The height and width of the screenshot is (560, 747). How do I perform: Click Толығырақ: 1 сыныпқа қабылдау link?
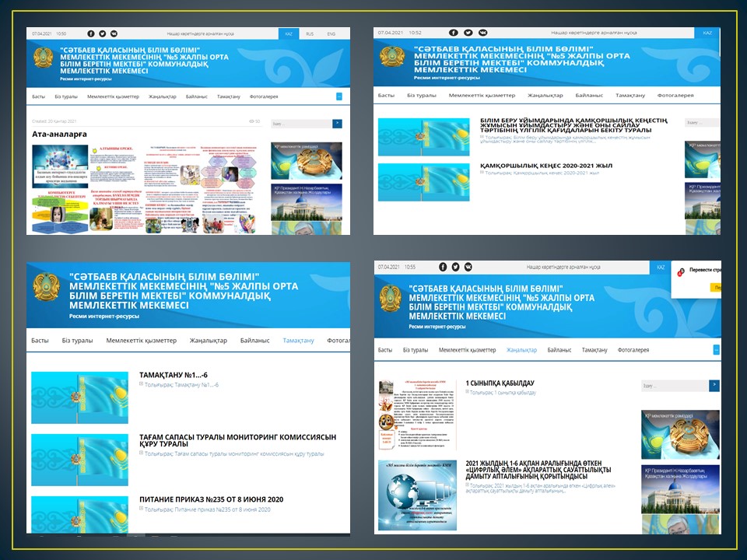pyautogui.click(x=503, y=393)
